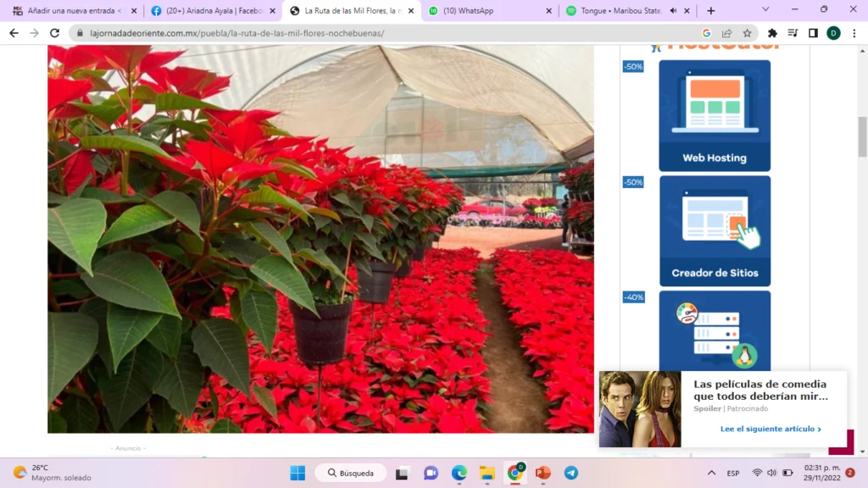The height and width of the screenshot is (488, 868).
Task: Open a new browser tab
Action: pyautogui.click(x=711, y=10)
